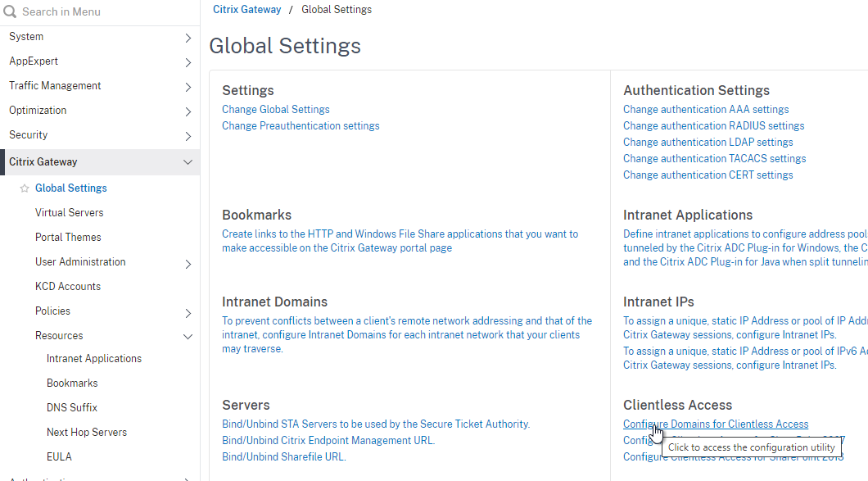Open EULA under Resources
Viewport: 868px width, 481px height.
tap(59, 456)
